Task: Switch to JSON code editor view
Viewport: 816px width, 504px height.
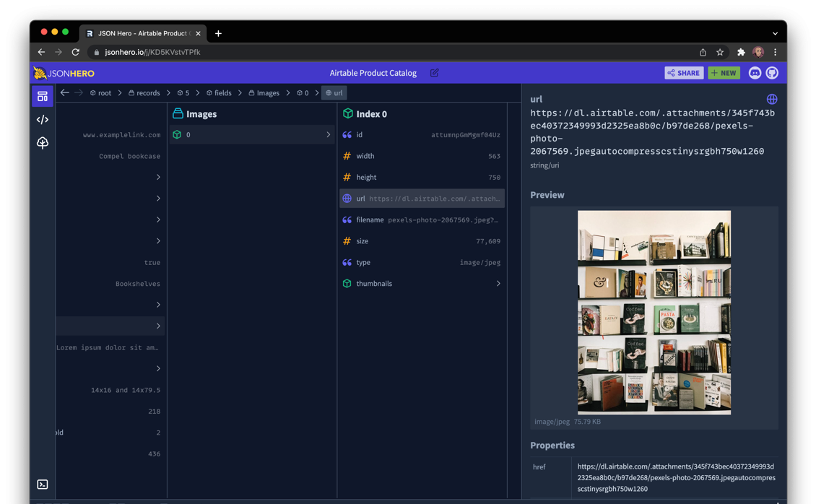Action: click(43, 120)
